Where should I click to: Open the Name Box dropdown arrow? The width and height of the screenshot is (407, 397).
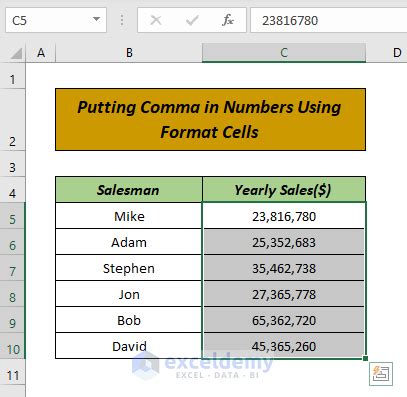96,19
